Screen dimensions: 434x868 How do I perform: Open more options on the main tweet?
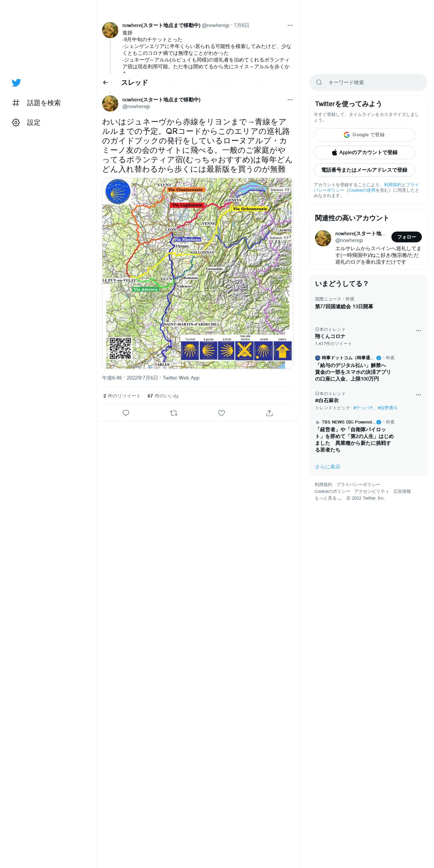click(x=290, y=100)
